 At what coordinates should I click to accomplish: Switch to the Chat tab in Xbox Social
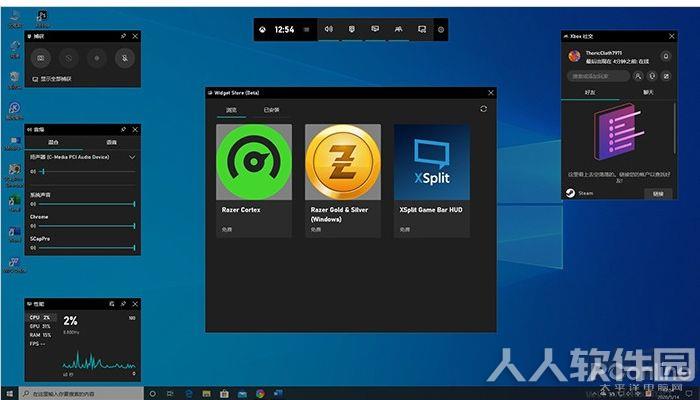pyautogui.click(x=648, y=92)
